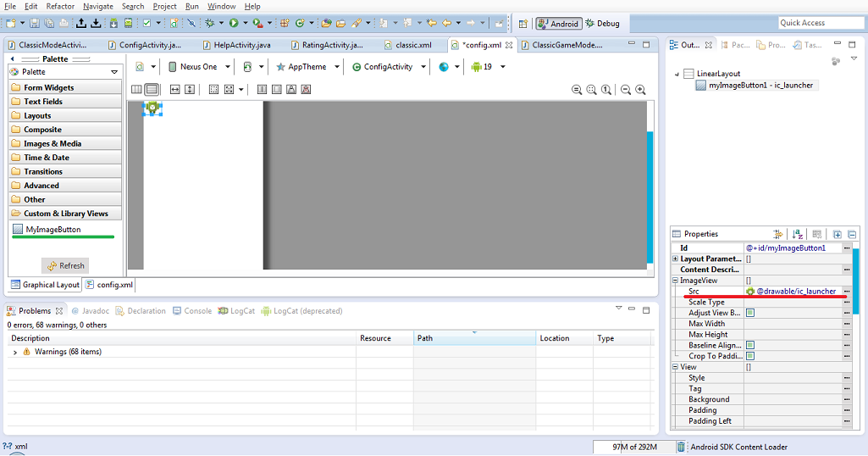Screen dimensions: 868x456
Task: Open the LogCat view tab
Action: coord(236,311)
